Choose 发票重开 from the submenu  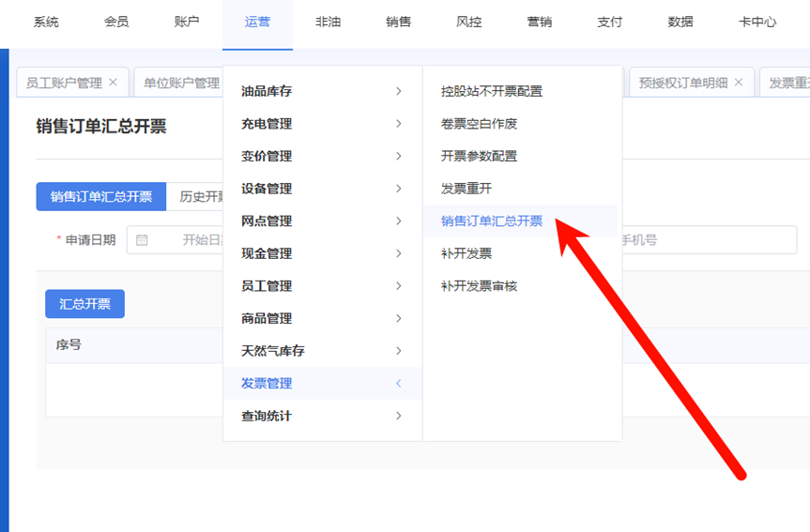pos(466,189)
